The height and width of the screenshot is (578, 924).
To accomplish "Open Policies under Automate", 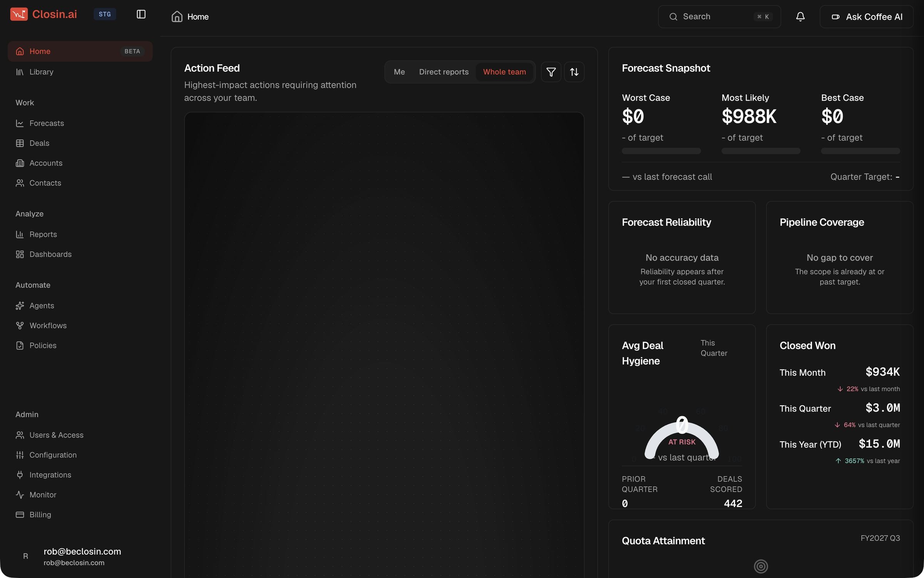I will pyautogui.click(x=80, y=346).
